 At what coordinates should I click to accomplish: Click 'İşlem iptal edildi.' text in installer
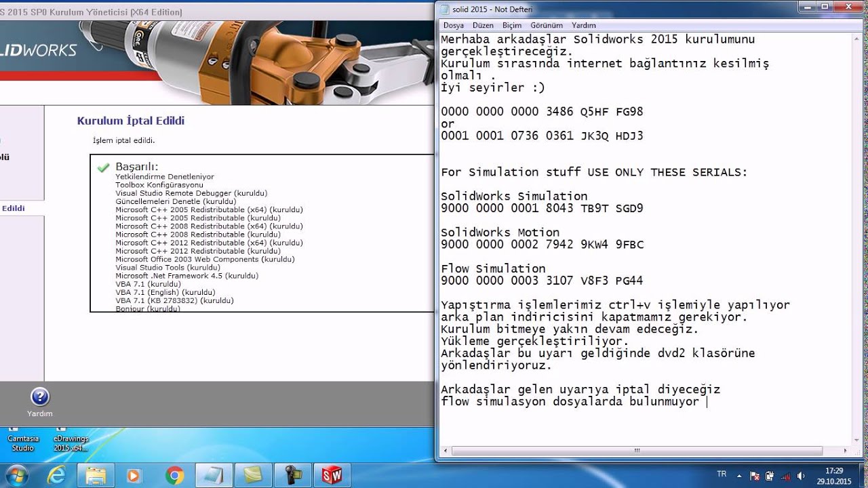tap(123, 141)
